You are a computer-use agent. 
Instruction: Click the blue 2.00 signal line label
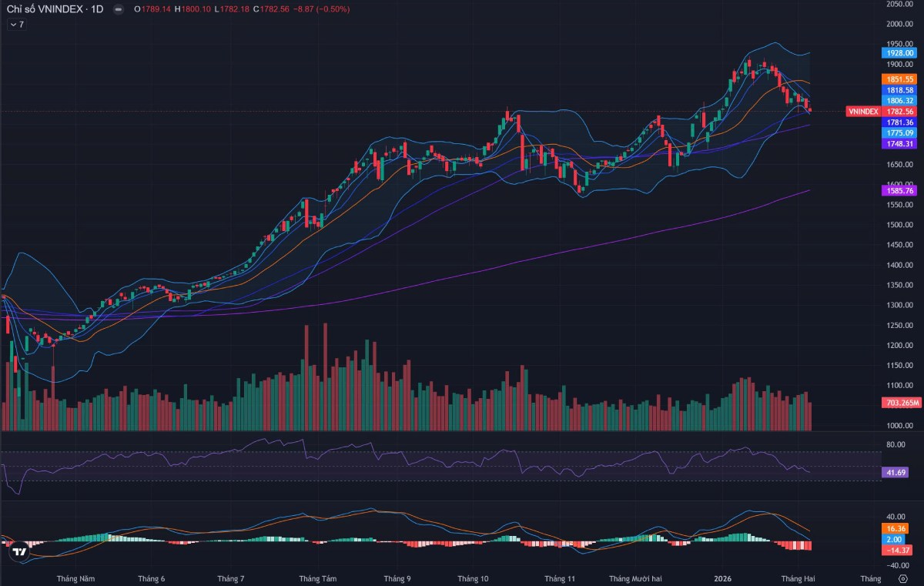(x=893, y=540)
